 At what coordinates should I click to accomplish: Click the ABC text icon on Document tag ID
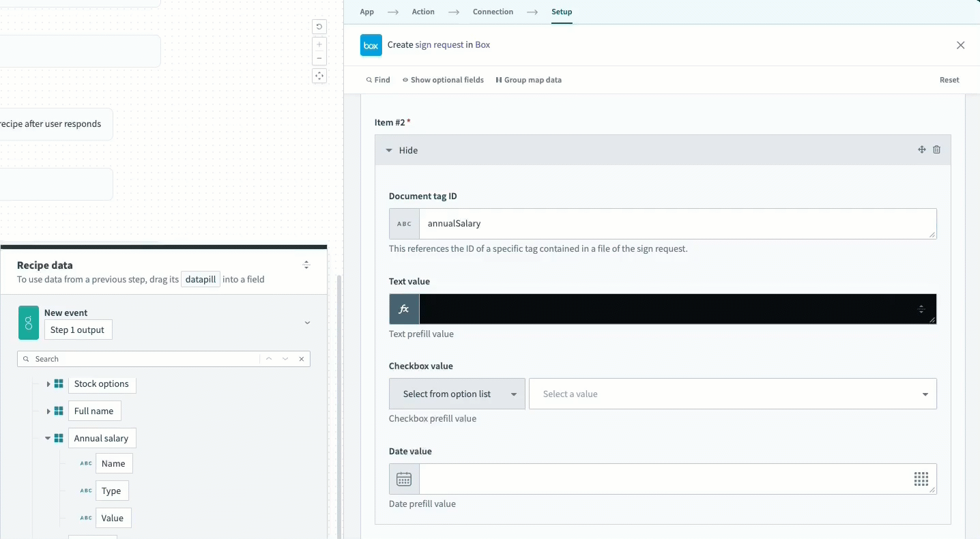point(403,223)
